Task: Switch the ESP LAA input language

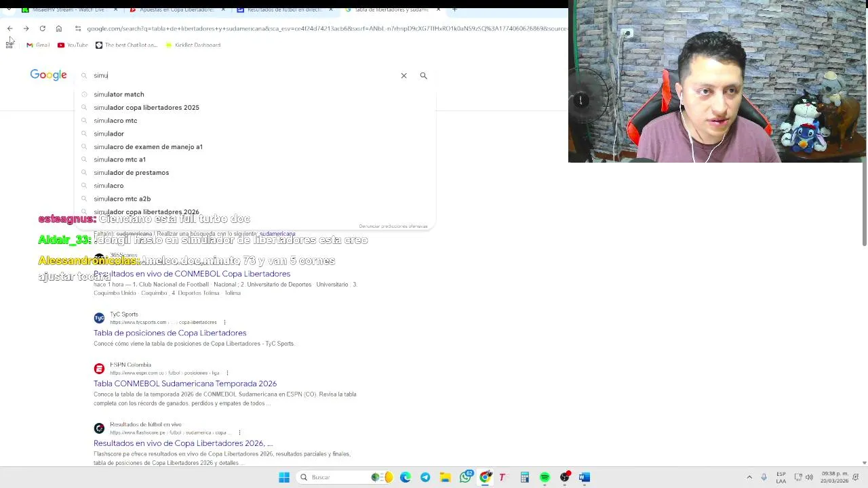Action: [781, 477]
